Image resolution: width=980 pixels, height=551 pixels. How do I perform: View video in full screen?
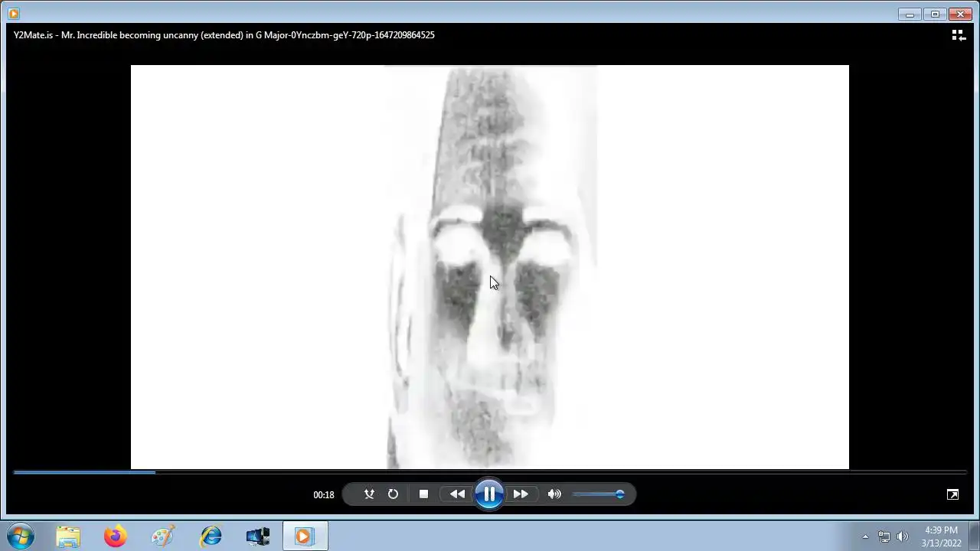click(x=952, y=494)
